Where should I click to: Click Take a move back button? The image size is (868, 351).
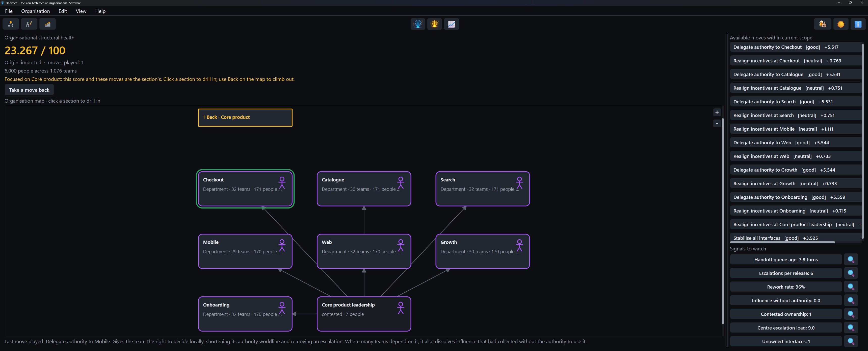pos(29,90)
